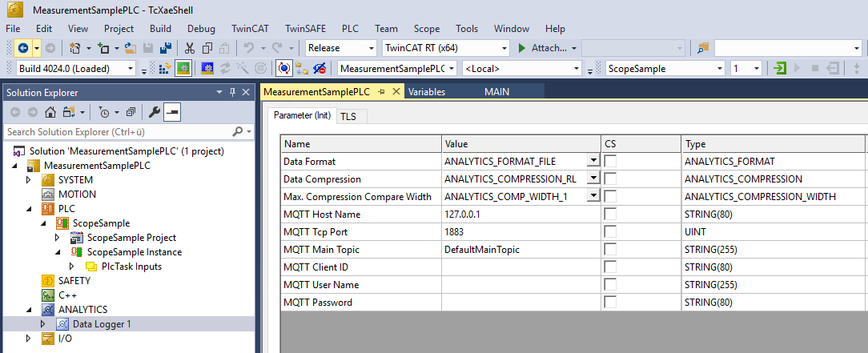Image resolution: width=868 pixels, height=353 pixels.
Task: Open the ANALYTICS_COMPRESSION_RL value dropdown
Action: pos(593,179)
